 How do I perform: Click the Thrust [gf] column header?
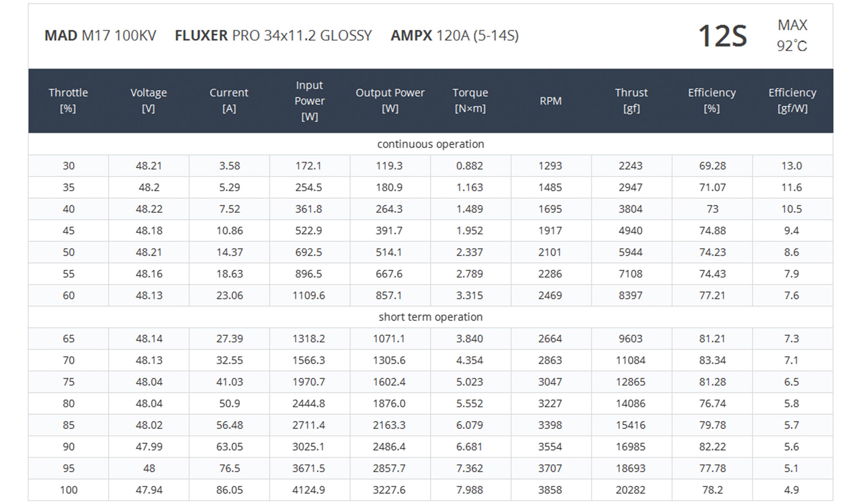pos(631,100)
